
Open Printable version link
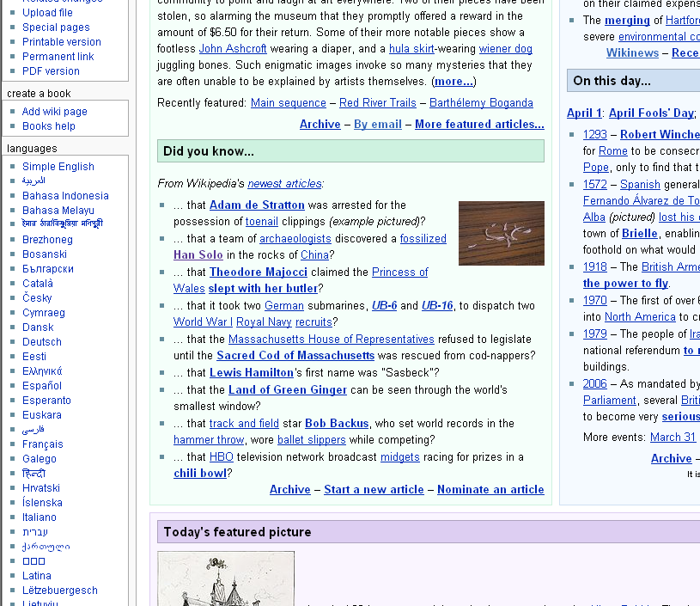62,42
